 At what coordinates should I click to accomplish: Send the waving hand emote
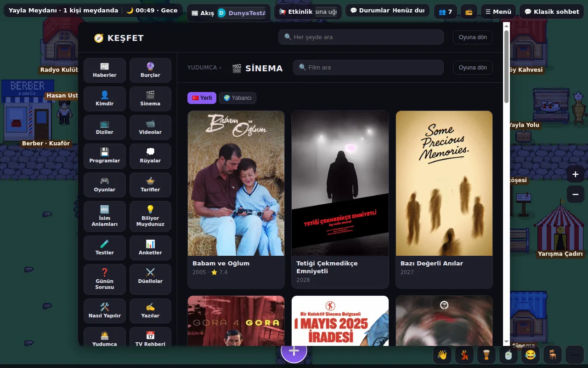tap(442, 355)
